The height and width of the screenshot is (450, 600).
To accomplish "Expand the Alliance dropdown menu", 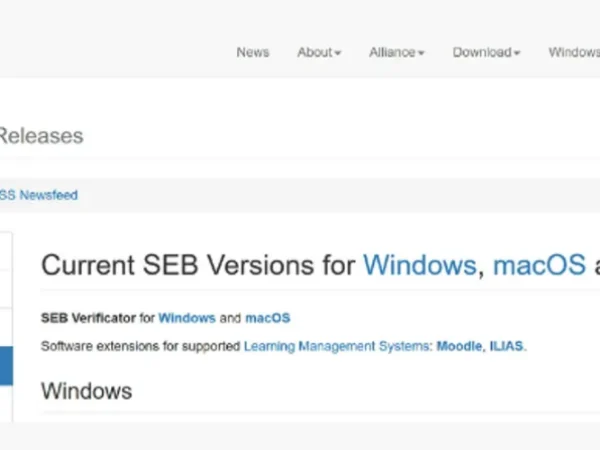I will (396, 52).
